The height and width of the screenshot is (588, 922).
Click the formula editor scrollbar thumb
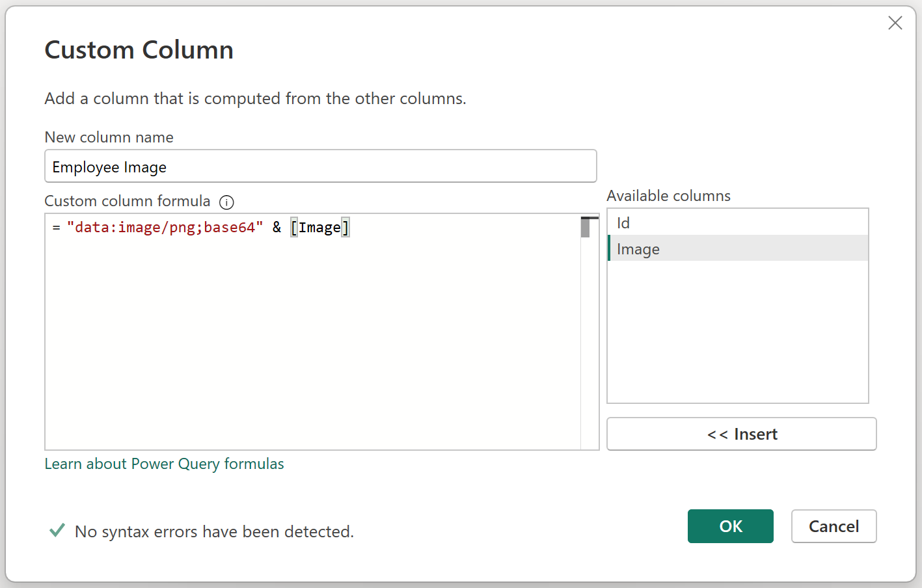[x=586, y=228]
